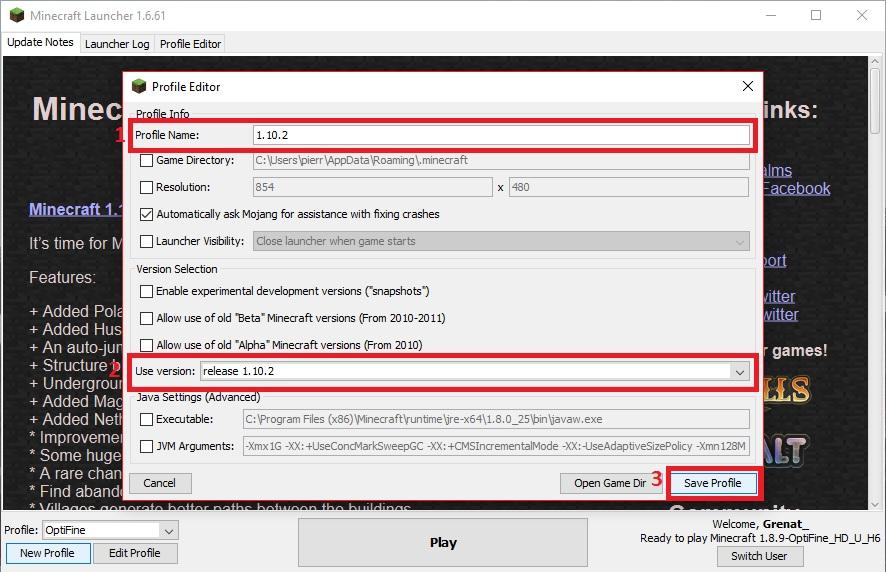This screenshot has width=886, height=572.
Task: Click the 'Ready to play Minecraft' status text
Action: (x=760, y=539)
